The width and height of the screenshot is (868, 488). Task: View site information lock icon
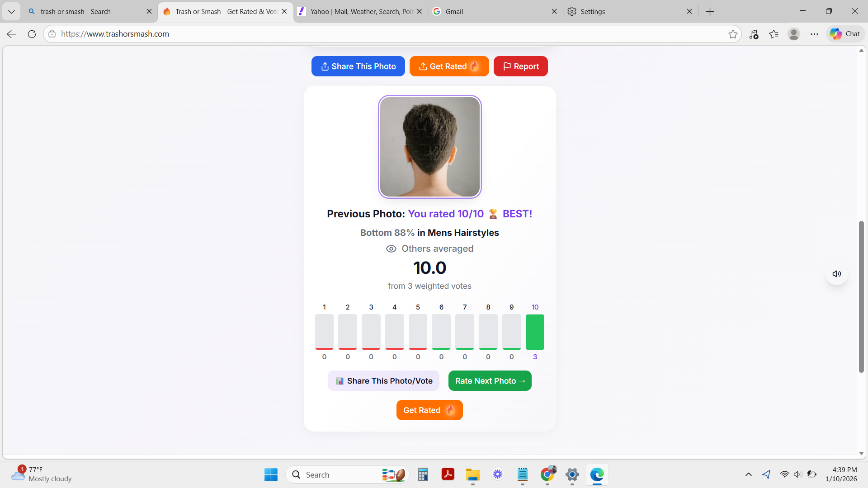click(52, 34)
